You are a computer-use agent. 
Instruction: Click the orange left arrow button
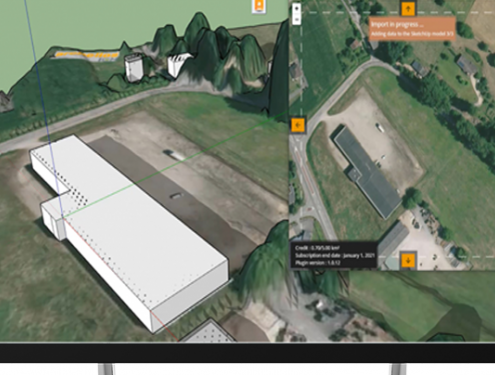click(x=298, y=126)
